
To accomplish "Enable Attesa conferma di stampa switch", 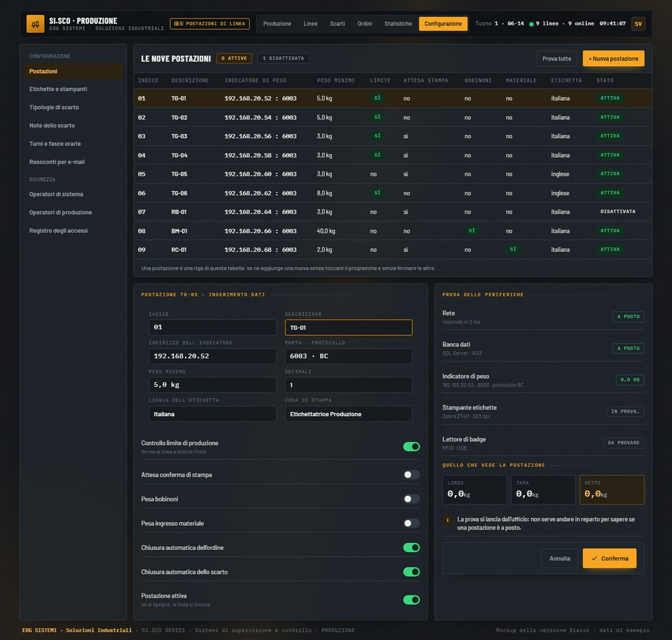I will [412, 475].
